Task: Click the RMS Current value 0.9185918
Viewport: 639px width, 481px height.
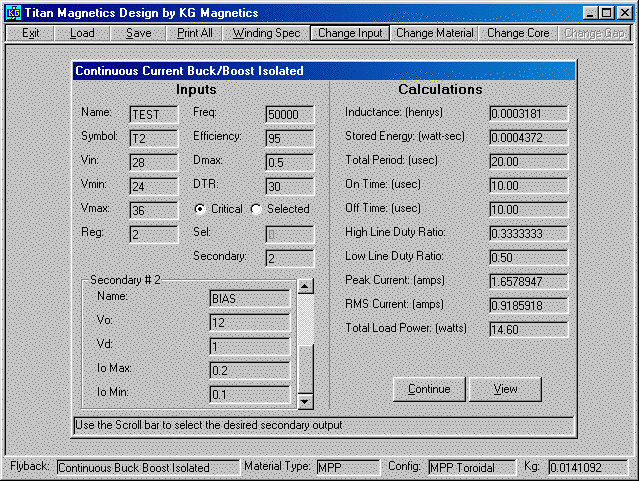Action: 529,306
